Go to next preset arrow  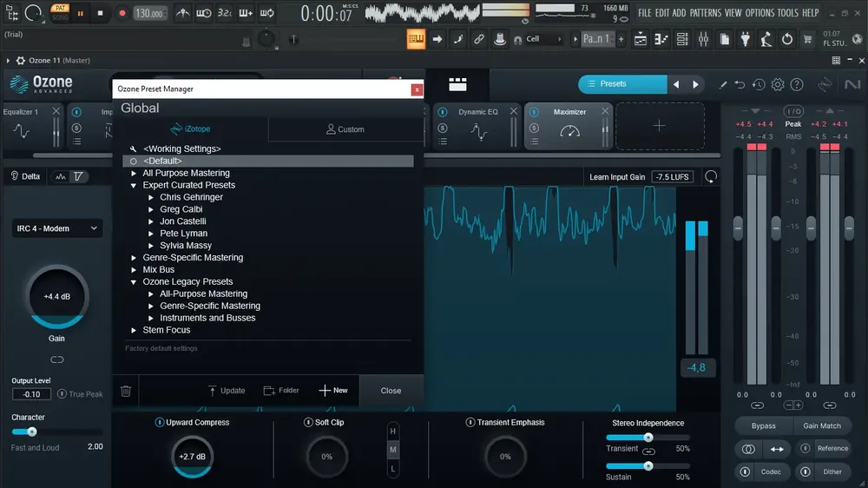696,84
